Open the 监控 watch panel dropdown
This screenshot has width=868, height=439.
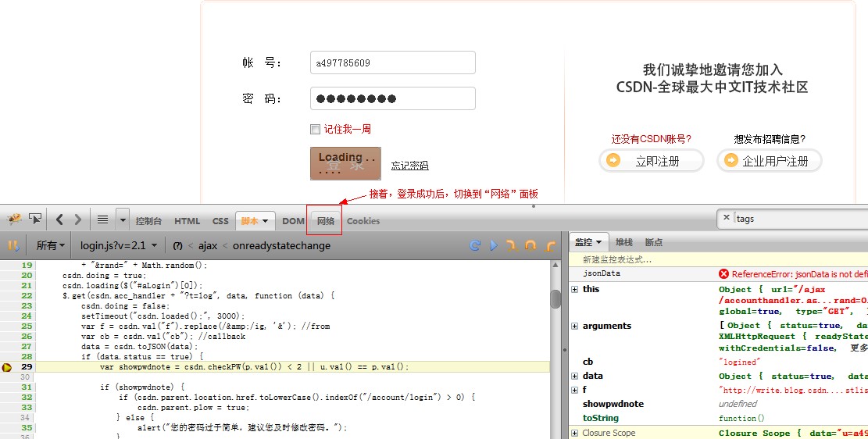click(x=588, y=242)
